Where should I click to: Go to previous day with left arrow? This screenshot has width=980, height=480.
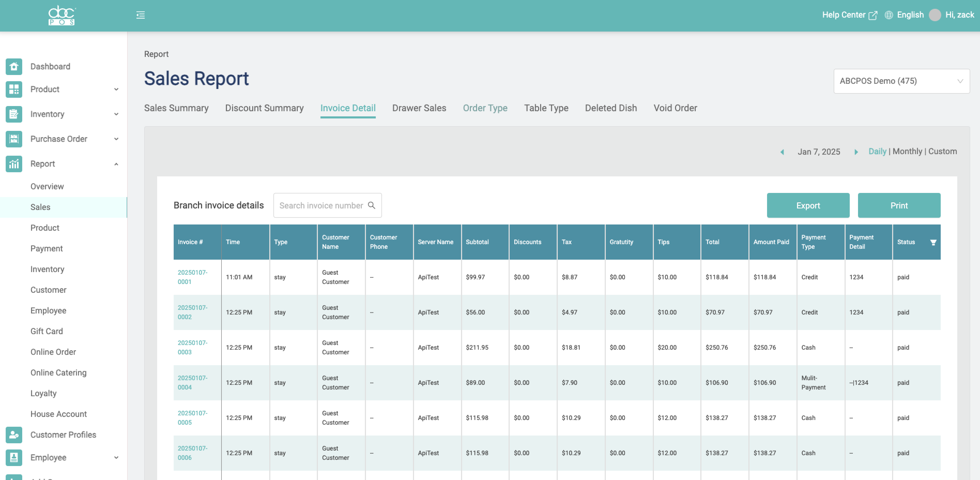[782, 152]
